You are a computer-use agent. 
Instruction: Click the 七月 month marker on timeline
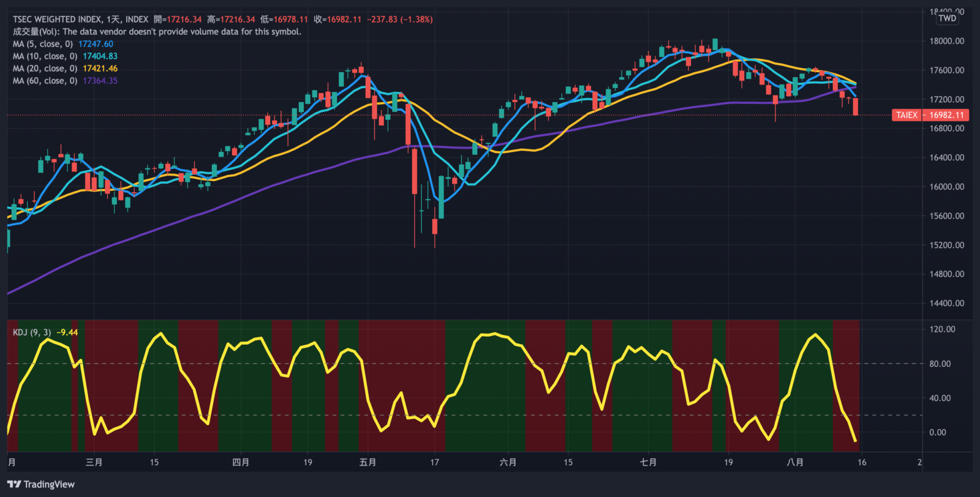[x=648, y=462]
